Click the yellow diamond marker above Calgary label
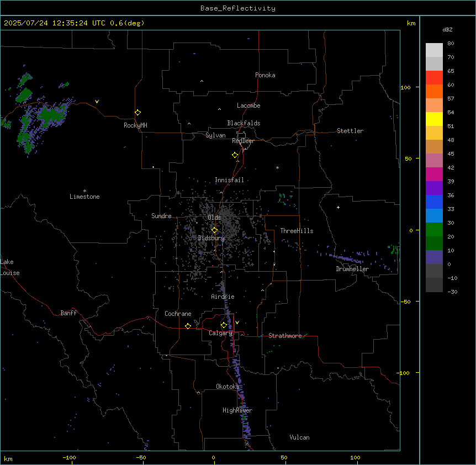The image size is (476, 465). click(224, 325)
